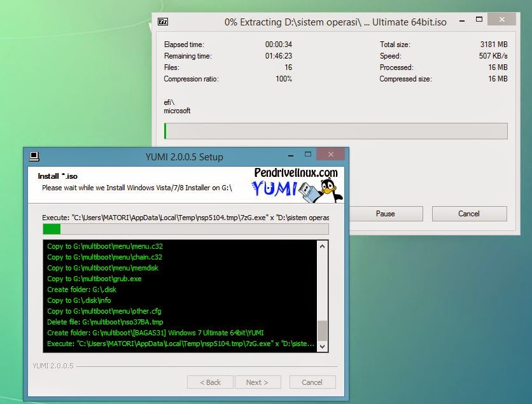Select log line 'Copy to G:\multiboot\menu\other.cfg'

pyautogui.click(x=104, y=311)
